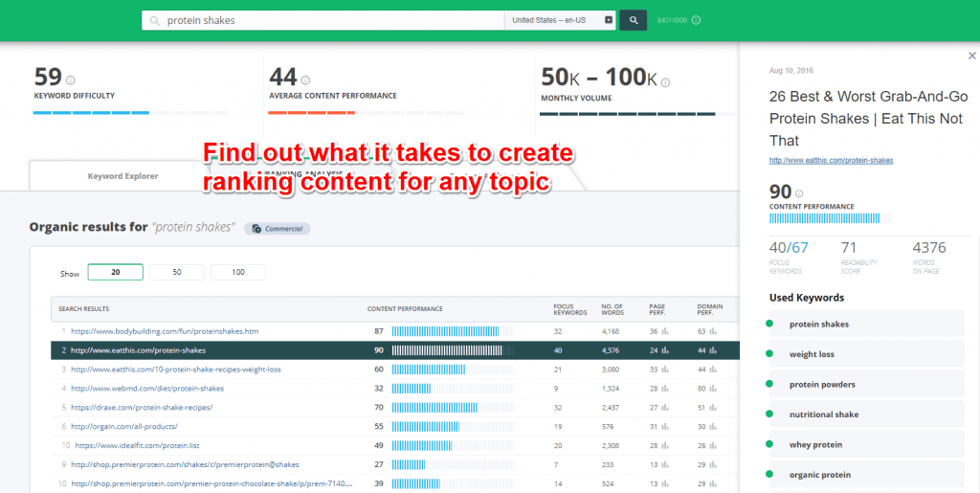Click the green search magnifier button
Viewport: 980px width, 493px height.
(633, 20)
